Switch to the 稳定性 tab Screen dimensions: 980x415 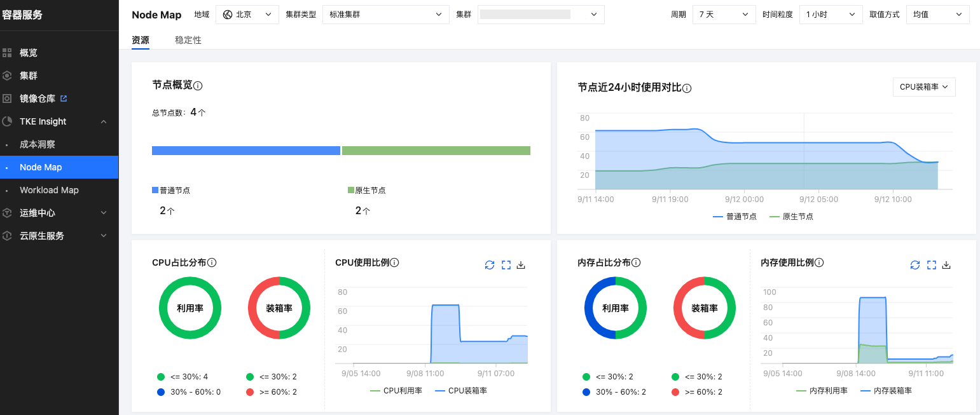point(188,40)
